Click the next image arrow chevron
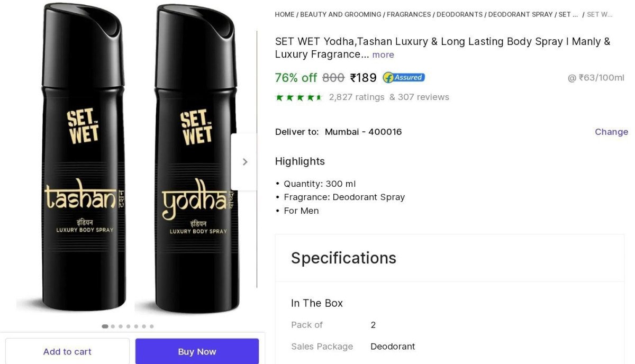The height and width of the screenshot is (364, 635). (244, 162)
